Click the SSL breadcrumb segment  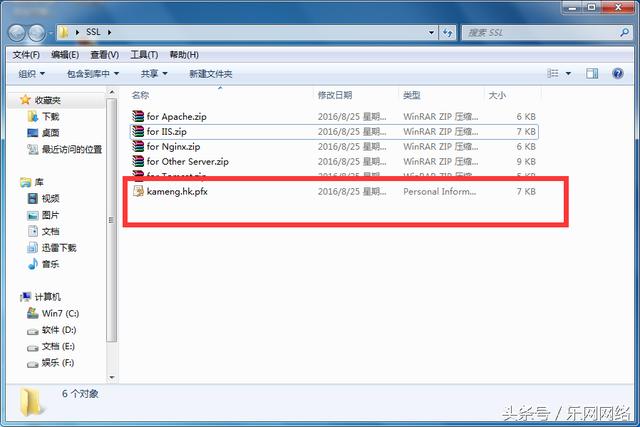[93, 32]
